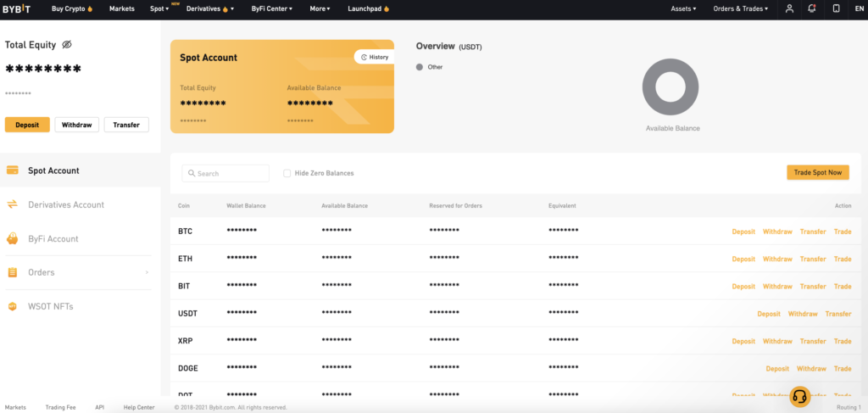
Task: Toggle Total Equity visibility eye icon
Action: pyautogui.click(x=67, y=45)
